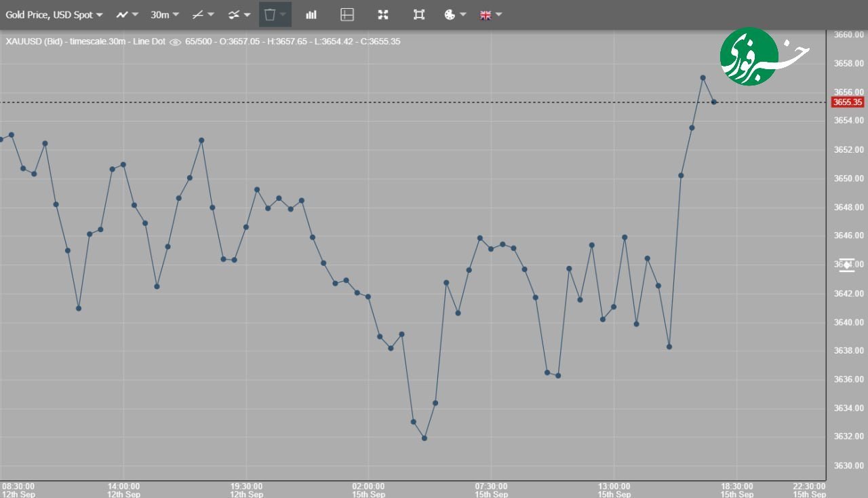Click the bar chart volume icon
Image resolution: width=868 pixels, height=498 pixels.
point(311,14)
